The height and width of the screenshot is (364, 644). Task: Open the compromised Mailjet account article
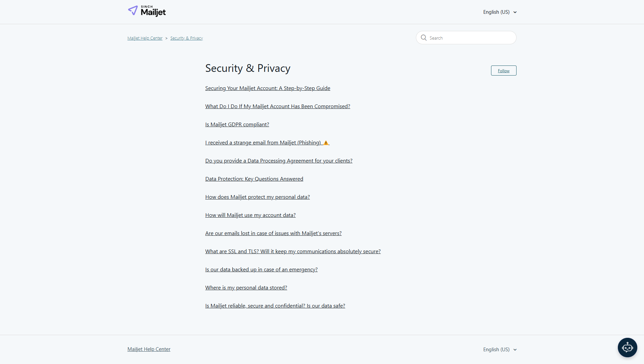(277, 106)
